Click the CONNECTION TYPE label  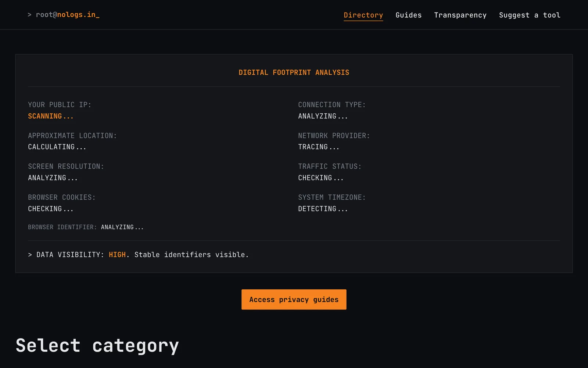coord(332,105)
